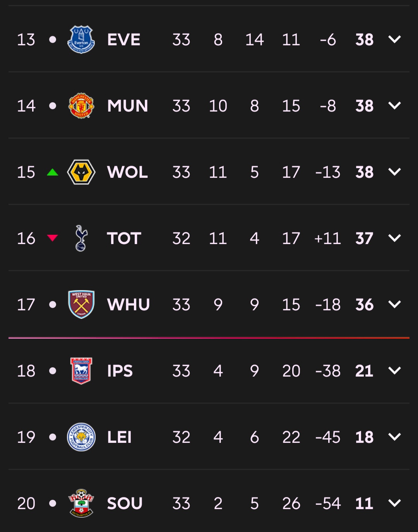Expand the WHU row chevron
Viewport: 418px width, 532px height.
(394, 305)
